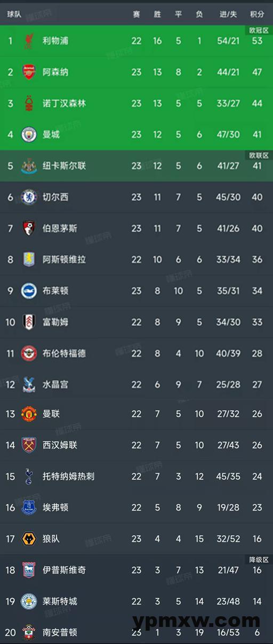The width and height of the screenshot is (273, 644).
Task: Open the Nottingham Forest badge icon
Action: coord(29,103)
